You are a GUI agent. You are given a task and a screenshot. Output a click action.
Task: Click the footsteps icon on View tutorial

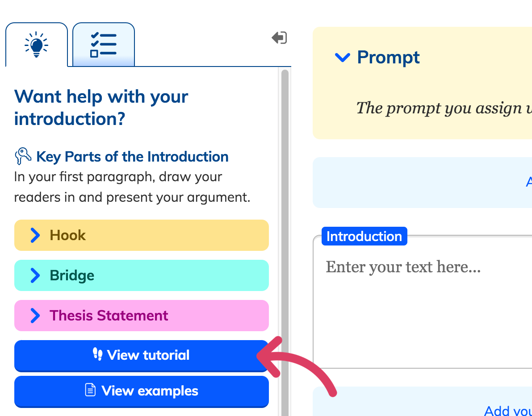tap(98, 354)
